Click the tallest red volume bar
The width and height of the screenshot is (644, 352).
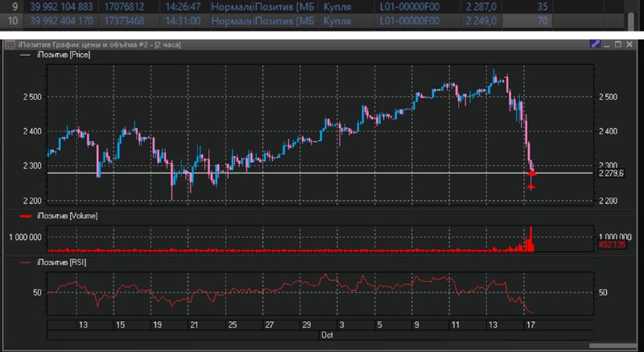pos(530,238)
